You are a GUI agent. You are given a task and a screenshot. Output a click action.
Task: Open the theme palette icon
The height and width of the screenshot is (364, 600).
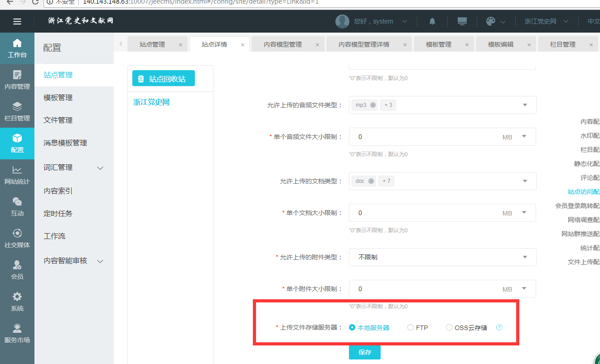[490, 21]
